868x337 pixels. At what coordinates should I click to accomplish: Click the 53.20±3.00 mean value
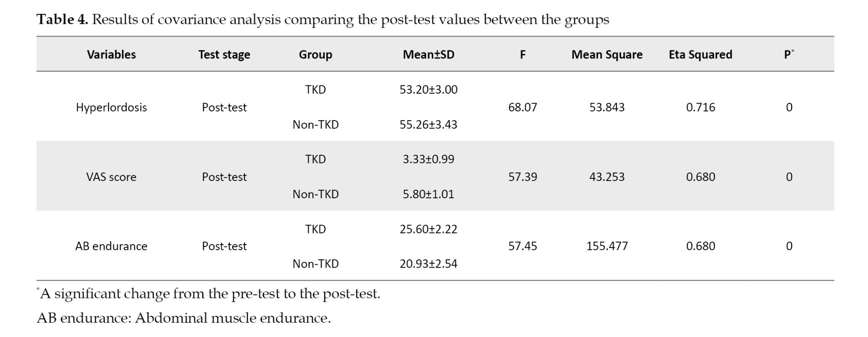[428, 89]
